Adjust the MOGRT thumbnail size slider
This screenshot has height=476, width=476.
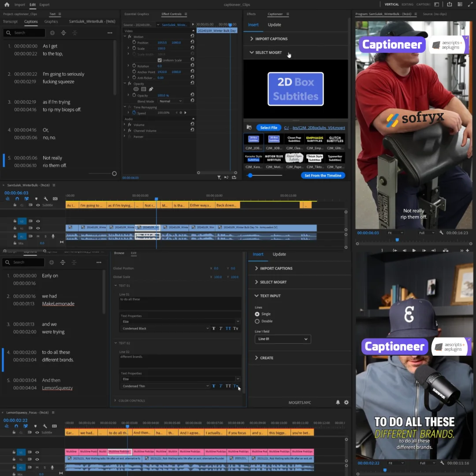point(250,175)
